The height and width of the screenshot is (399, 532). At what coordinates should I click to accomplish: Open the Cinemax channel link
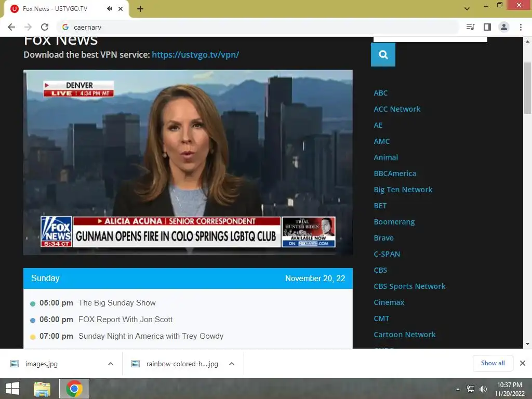click(389, 303)
